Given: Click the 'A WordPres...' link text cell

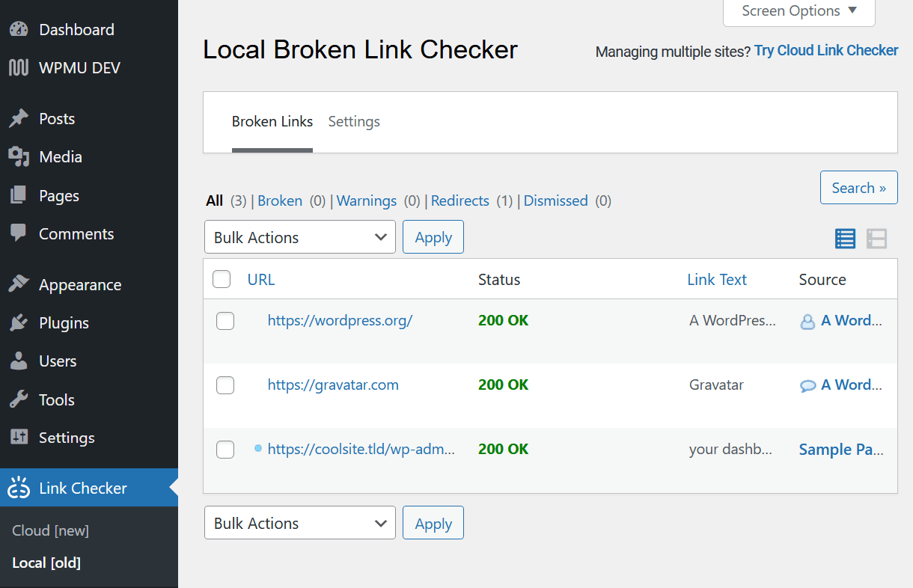Looking at the screenshot, I should pyautogui.click(x=733, y=320).
